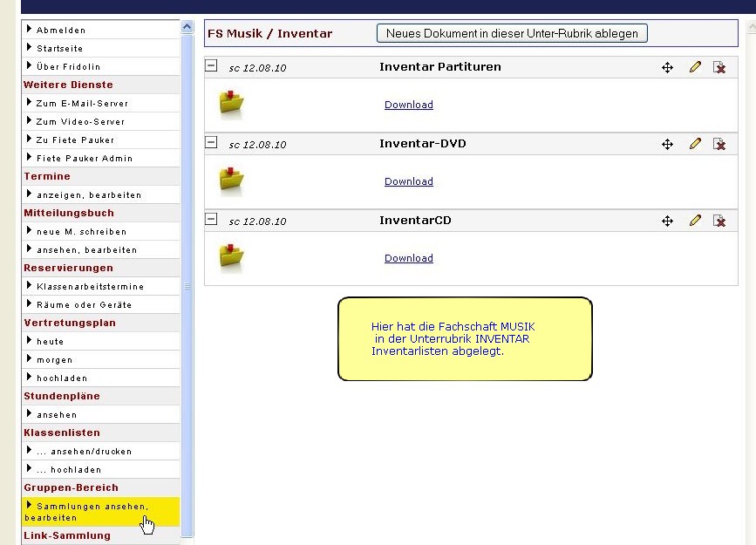Collapse the Inventar-DVD entry

click(x=211, y=142)
